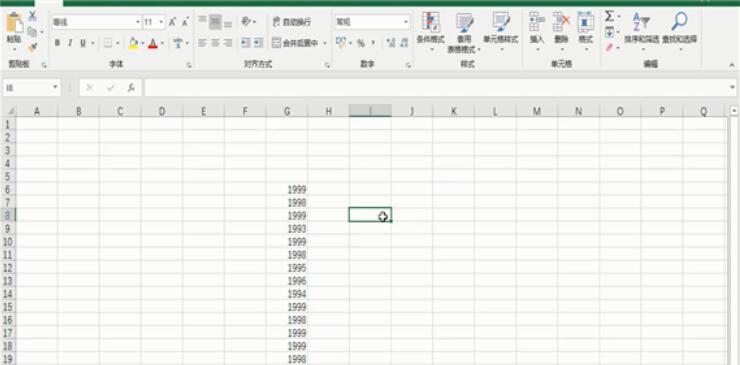Open 套用表格格式 table format gallery
The height and width of the screenshot is (365, 740).
(464, 32)
